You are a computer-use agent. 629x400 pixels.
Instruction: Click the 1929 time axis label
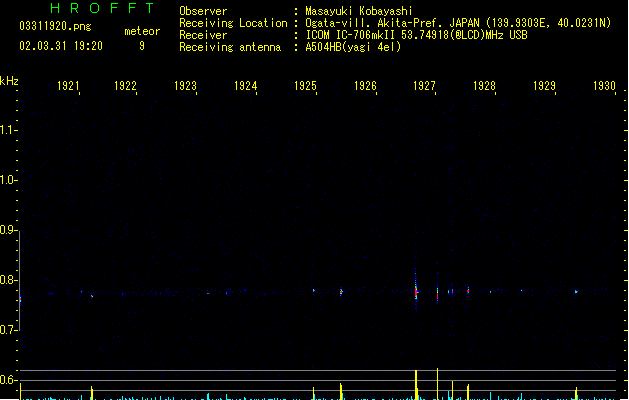point(544,86)
